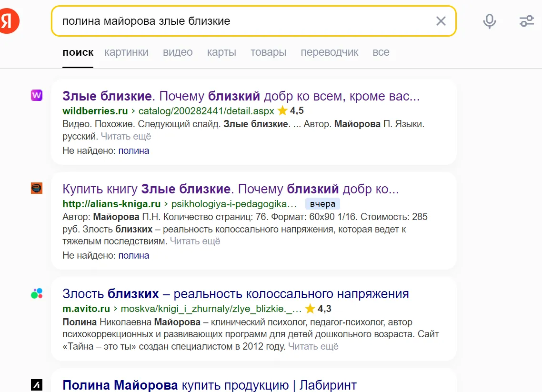This screenshot has width=542, height=392.
Task: Expand the все services menu
Action: pos(381,52)
